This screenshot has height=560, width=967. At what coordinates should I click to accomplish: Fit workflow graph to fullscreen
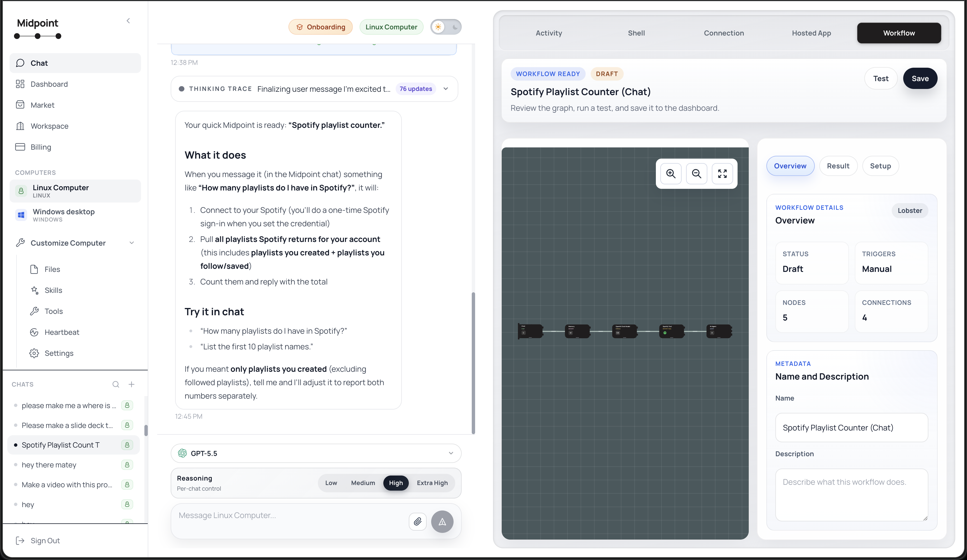click(722, 174)
